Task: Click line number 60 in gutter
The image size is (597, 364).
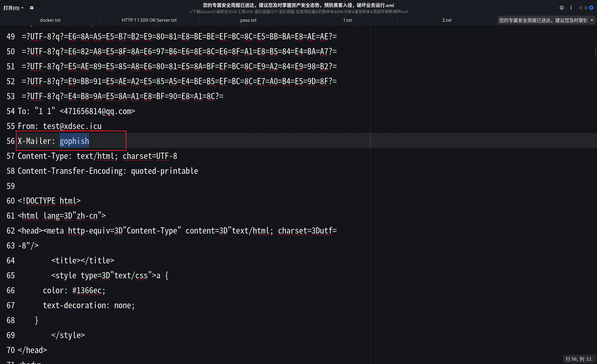Action: pos(11,201)
